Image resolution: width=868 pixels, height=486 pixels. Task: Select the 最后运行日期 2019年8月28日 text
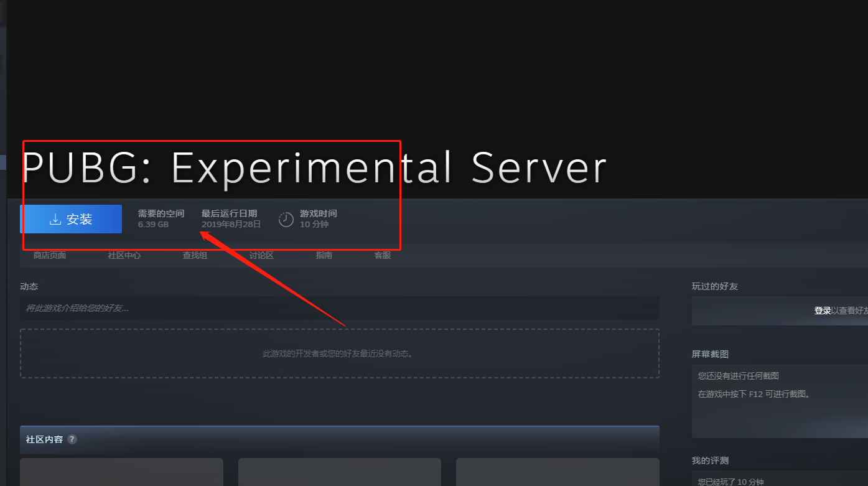click(231, 219)
